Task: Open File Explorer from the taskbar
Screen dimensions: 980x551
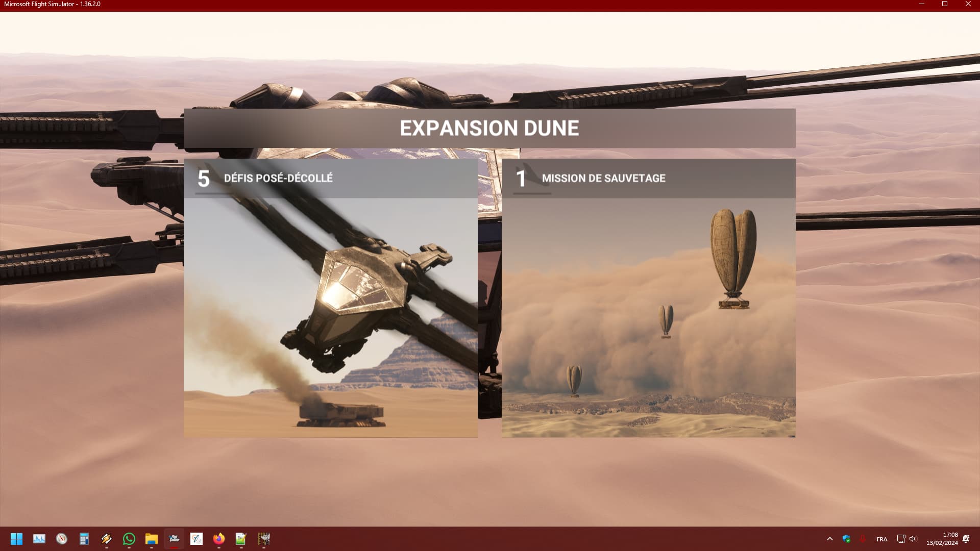Action: [152, 539]
